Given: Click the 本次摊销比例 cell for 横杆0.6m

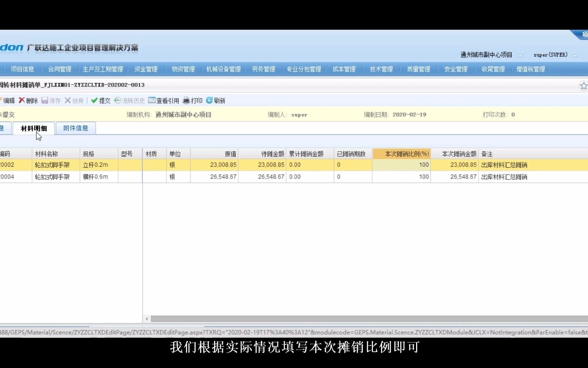Looking at the screenshot, I should tap(402, 177).
